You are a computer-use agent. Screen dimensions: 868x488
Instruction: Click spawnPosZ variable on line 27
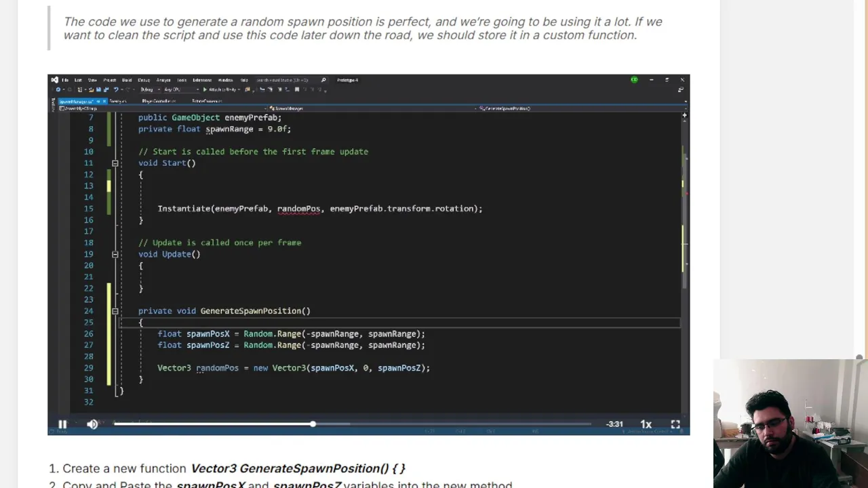[208, 345]
